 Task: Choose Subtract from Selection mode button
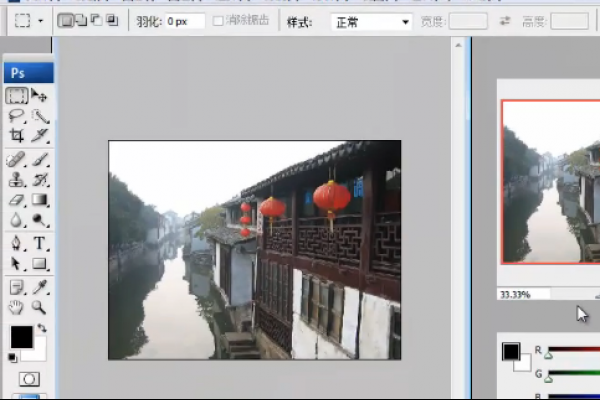tap(96, 20)
